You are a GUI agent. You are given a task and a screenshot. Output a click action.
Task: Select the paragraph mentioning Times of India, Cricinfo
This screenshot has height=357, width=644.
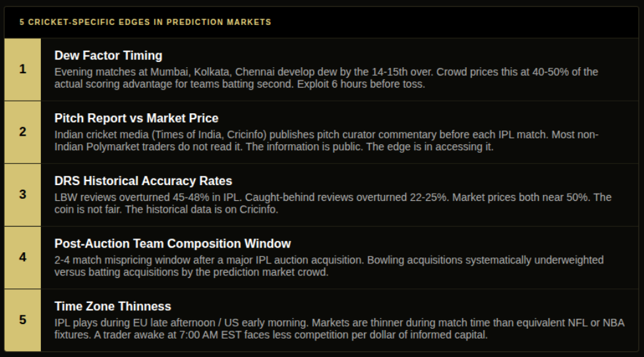coord(326,141)
